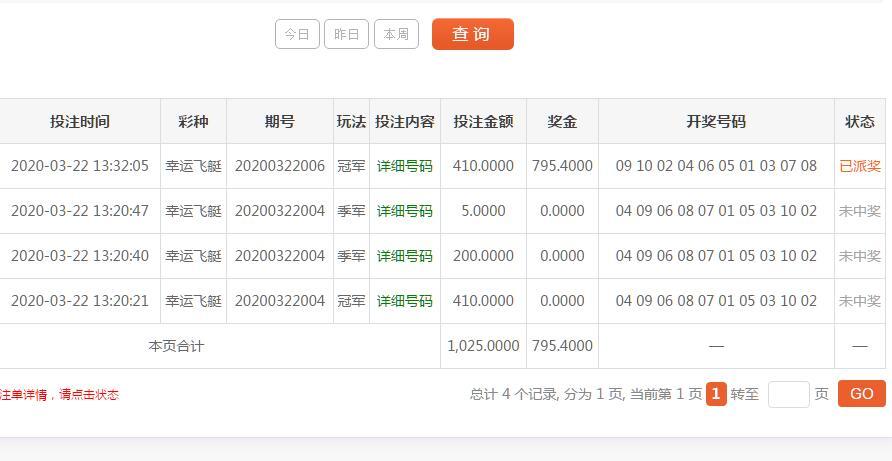Click 未中奖 status for the 13:20:21 bet

pyautogui.click(x=859, y=301)
